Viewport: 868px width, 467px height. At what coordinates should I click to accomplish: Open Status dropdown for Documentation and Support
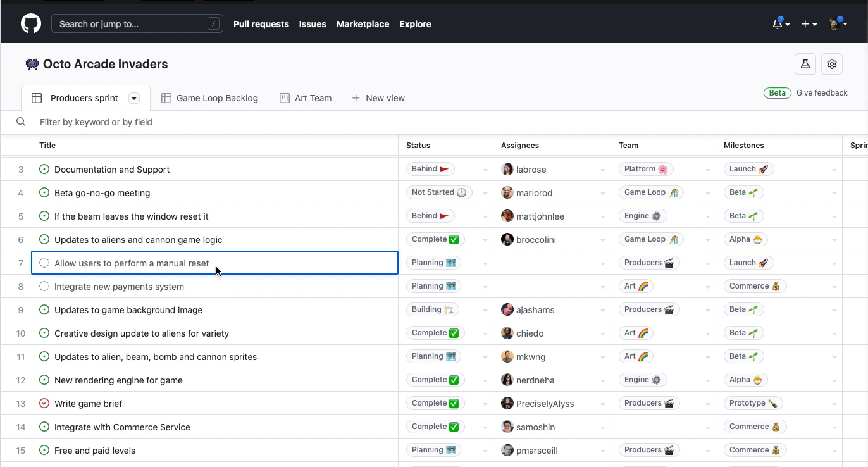(485, 170)
